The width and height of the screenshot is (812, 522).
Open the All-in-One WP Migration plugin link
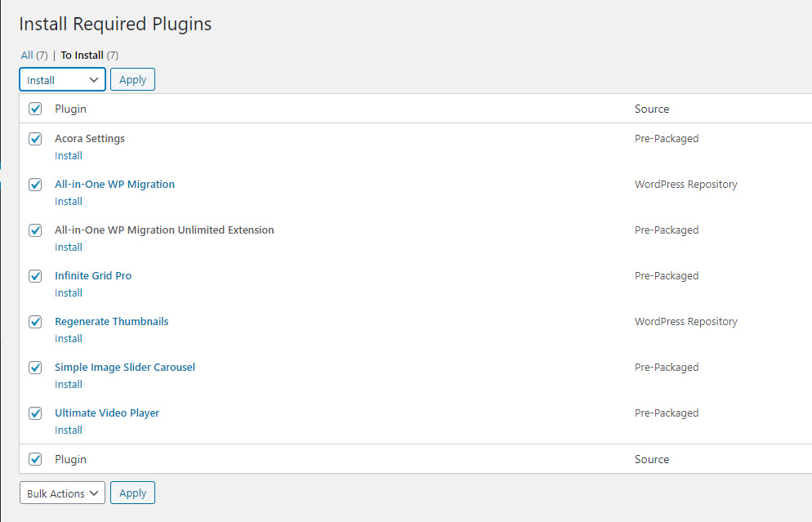coord(114,185)
